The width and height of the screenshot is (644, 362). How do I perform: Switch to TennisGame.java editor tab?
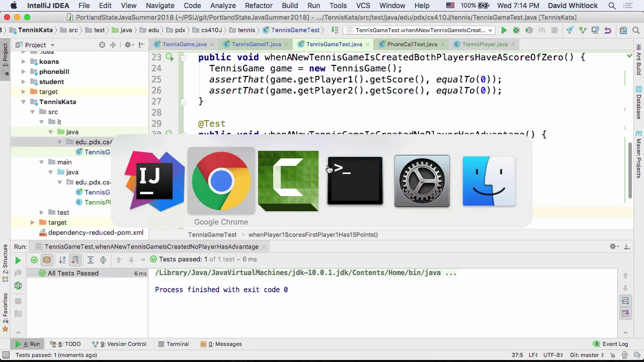(184, 44)
